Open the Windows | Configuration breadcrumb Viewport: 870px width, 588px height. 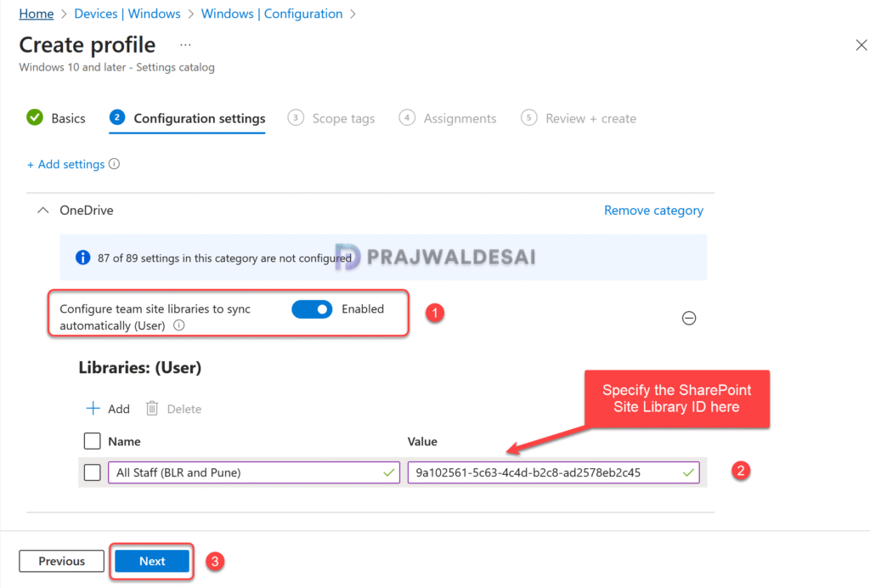tap(272, 14)
